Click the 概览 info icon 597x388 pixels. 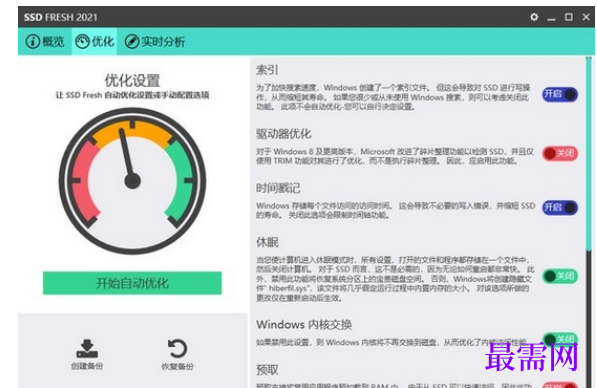pyautogui.click(x=32, y=42)
